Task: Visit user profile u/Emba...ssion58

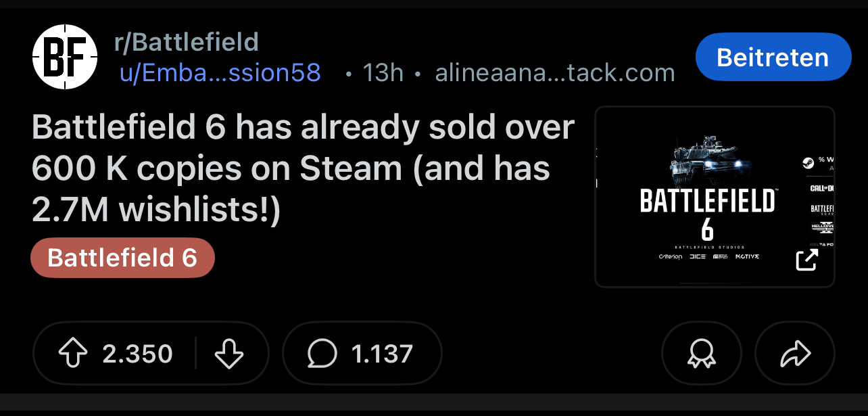Action: (x=220, y=72)
